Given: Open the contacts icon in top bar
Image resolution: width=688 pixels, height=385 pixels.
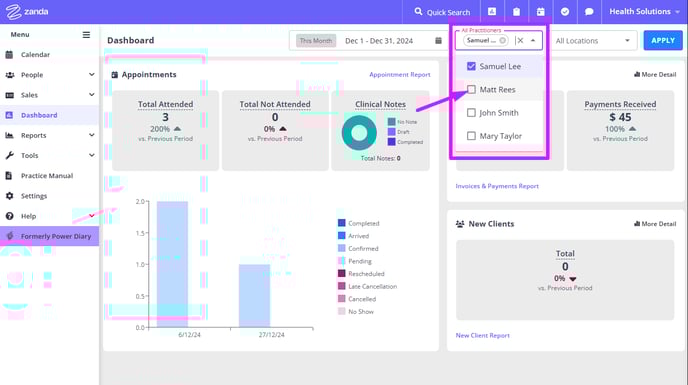Looking at the screenshot, I should point(492,12).
